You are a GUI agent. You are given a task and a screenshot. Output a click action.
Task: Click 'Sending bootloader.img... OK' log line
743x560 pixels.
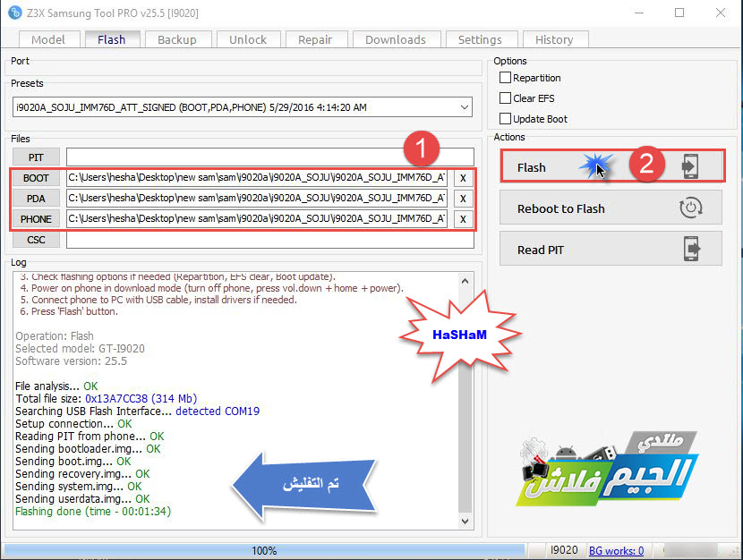click(x=88, y=449)
